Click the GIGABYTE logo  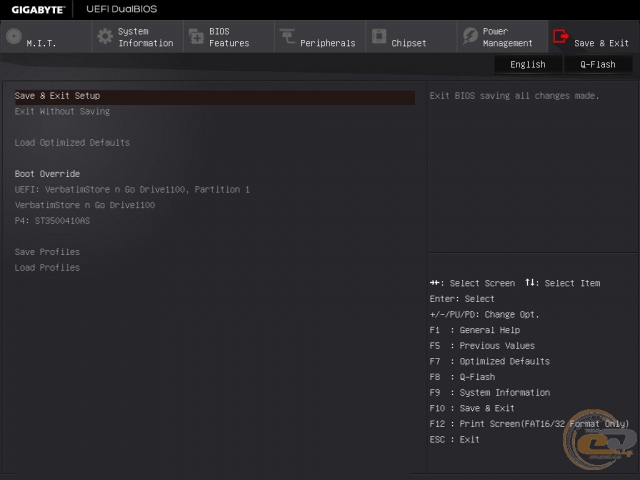coord(38,10)
